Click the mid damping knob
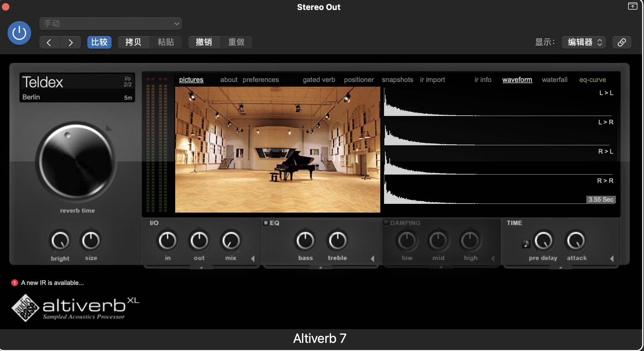This screenshot has height=351, width=644. click(x=438, y=241)
